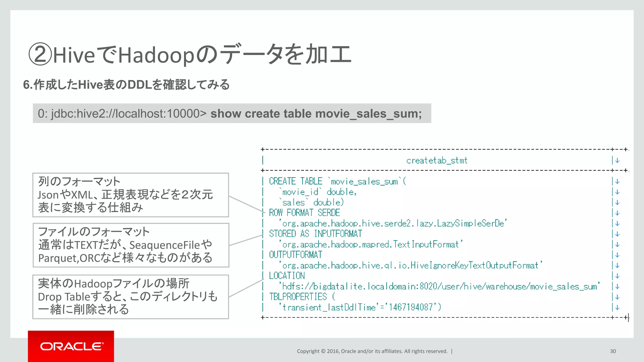This screenshot has width=644, height=362.
Task: Click the createtab_stmt column header
Action: [437, 161]
